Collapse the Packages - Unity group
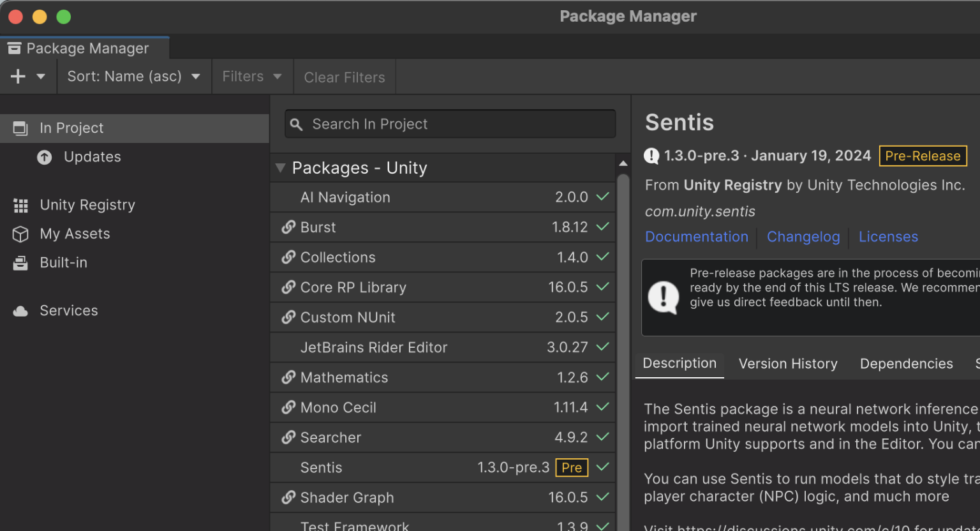The height and width of the screenshot is (531, 980). [280, 168]
